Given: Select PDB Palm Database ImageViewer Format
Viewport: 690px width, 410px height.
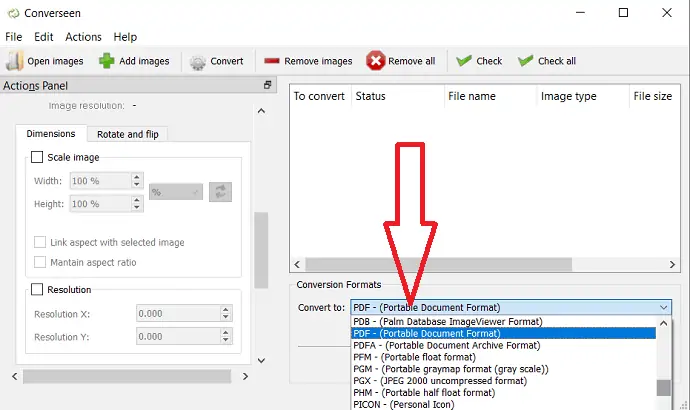Looking at the screenshot, I should point(503,322).
